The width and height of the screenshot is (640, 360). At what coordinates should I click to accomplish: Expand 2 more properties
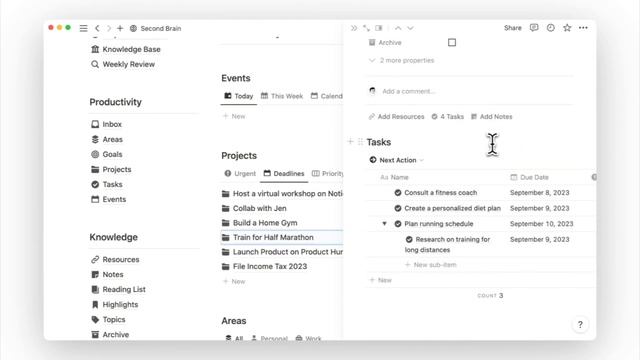pyautogui.click(x=402, y=60)
